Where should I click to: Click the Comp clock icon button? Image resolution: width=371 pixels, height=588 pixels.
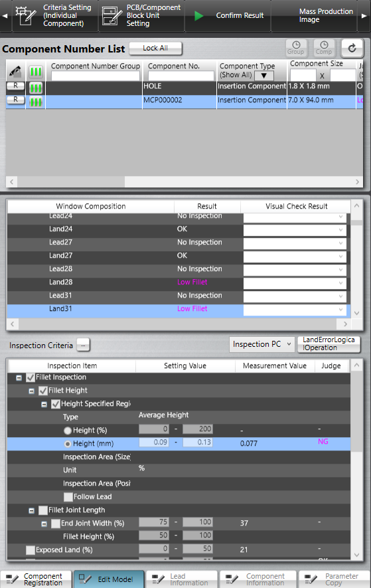(324, 48)
